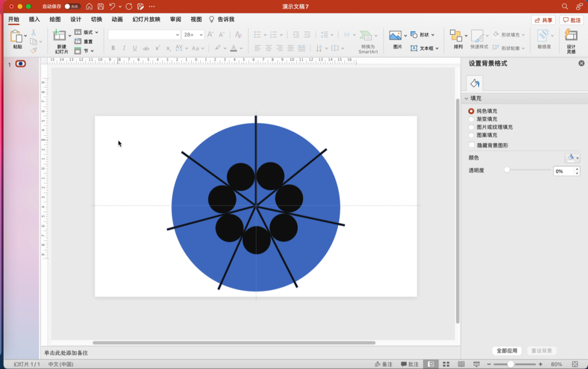Click 单击此处添加备注 notes area
The image size is (588, 369).
tap(66, 353)
